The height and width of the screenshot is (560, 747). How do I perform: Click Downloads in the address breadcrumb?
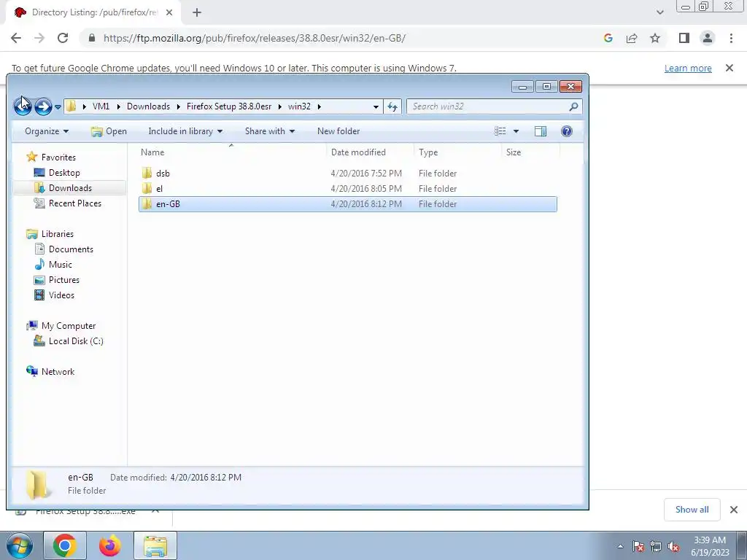pyautogui.click(x=148, y=106)
